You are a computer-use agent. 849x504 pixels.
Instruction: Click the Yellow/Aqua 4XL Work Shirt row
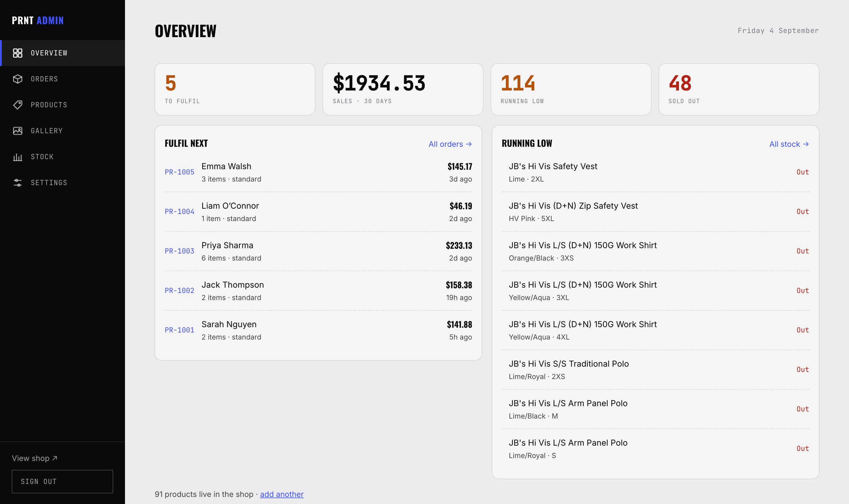(x=655, y=330)
